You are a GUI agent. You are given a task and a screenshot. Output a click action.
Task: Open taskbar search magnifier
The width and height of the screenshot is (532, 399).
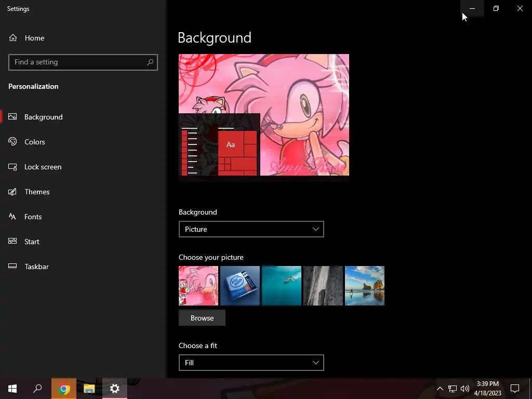37,389
